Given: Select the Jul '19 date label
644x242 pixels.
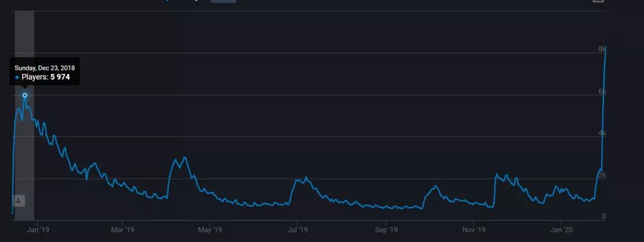Looking at the screenshot, I should [298, 229].
